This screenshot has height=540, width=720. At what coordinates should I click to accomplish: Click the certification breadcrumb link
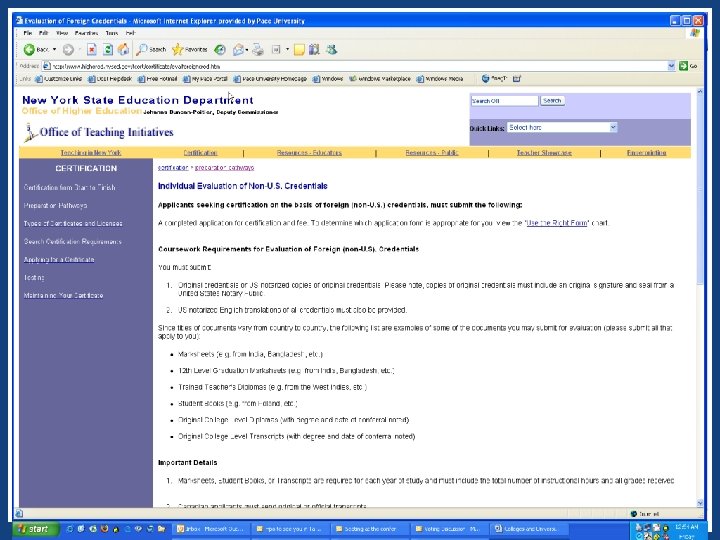pos(173,168)
